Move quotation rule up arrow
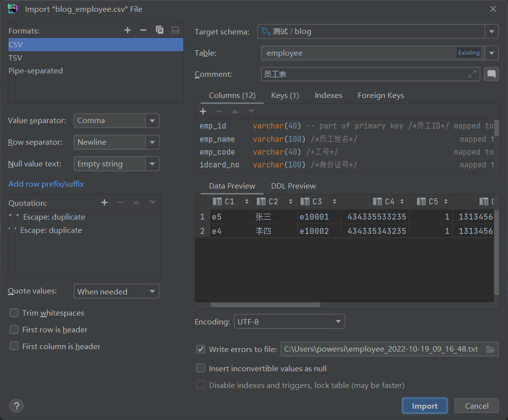 [x=136, y=202]
